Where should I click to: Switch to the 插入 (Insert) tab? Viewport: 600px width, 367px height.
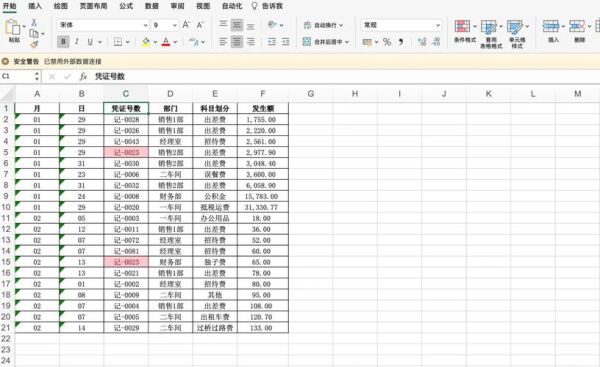35,6
